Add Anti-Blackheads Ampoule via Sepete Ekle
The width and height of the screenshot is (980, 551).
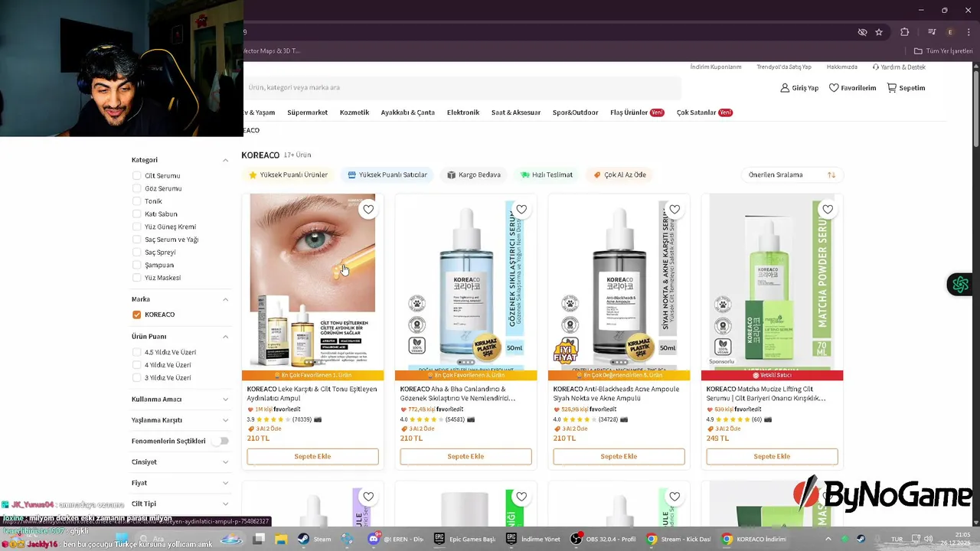(x=619, y=457)
